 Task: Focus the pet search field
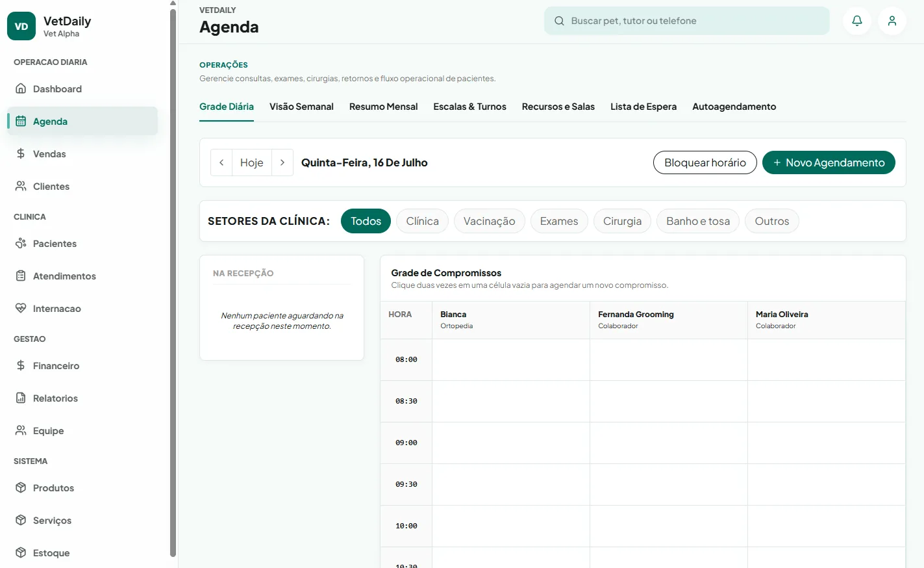[x=687, y=21]
